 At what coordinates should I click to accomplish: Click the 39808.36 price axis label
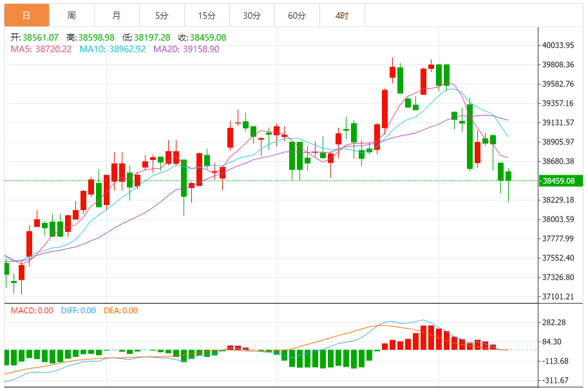coord(558,64)
